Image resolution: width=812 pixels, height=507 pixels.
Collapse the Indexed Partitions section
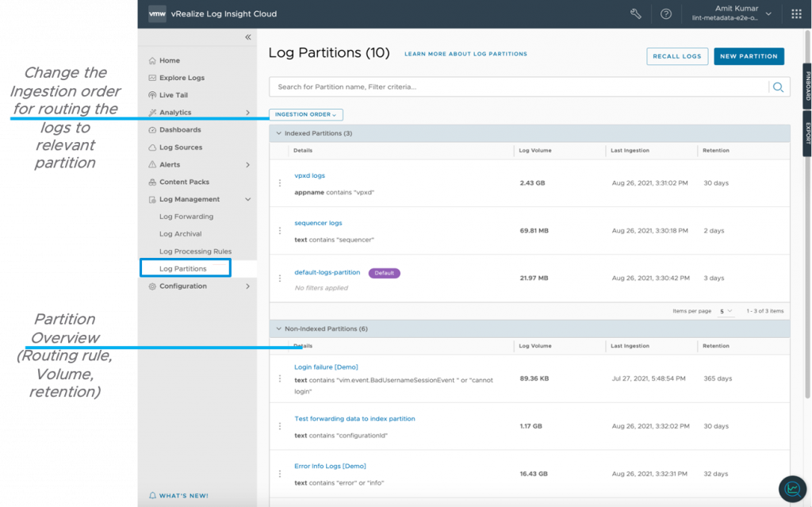[278, 133]
